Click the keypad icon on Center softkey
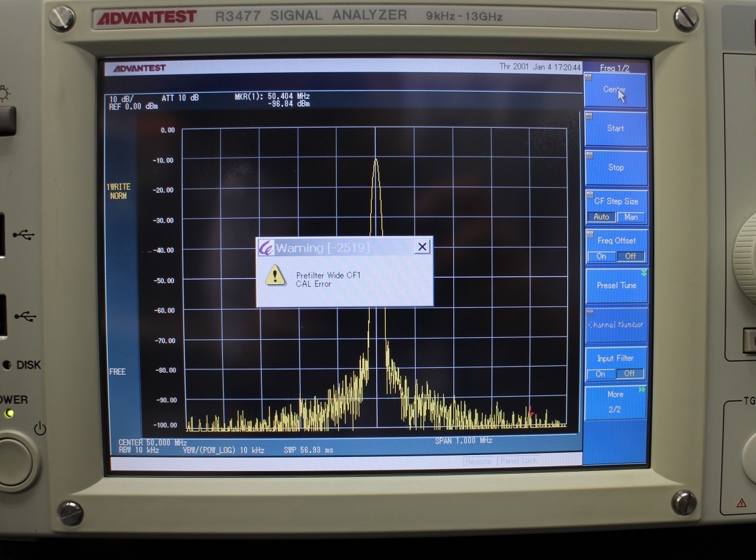This screenshot has width=756, height=560. (x=588, y=77)
